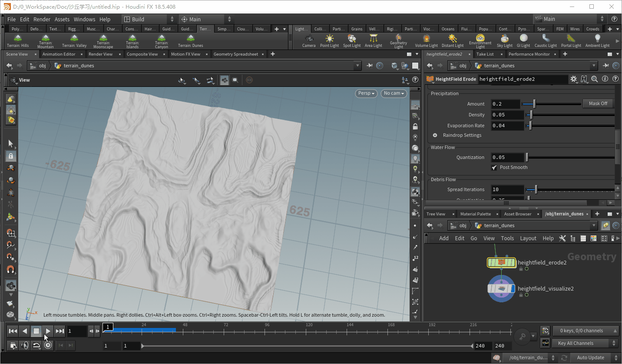Toggle the Mask Off button for Amount
This screenshot has width=622, height=364.
click(x=598, y=103)
